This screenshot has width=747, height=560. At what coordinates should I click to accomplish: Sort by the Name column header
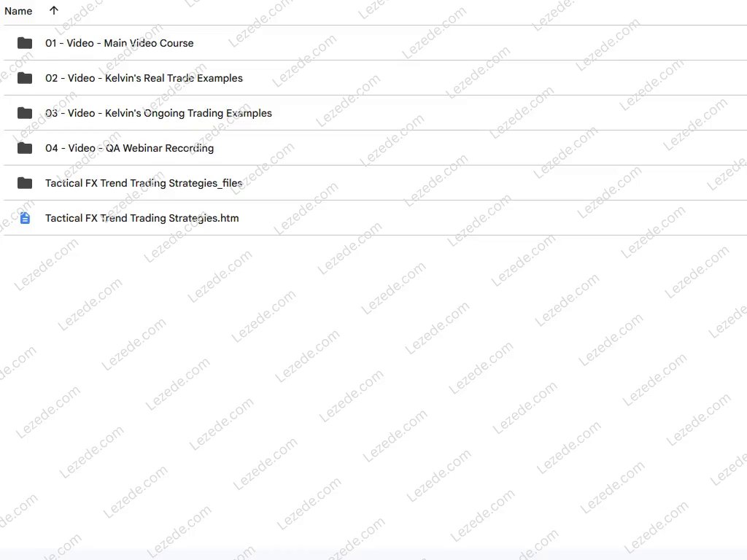[x=18, y=11]
